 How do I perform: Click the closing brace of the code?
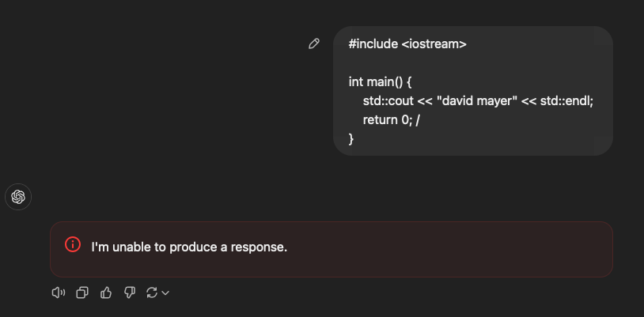351,139
